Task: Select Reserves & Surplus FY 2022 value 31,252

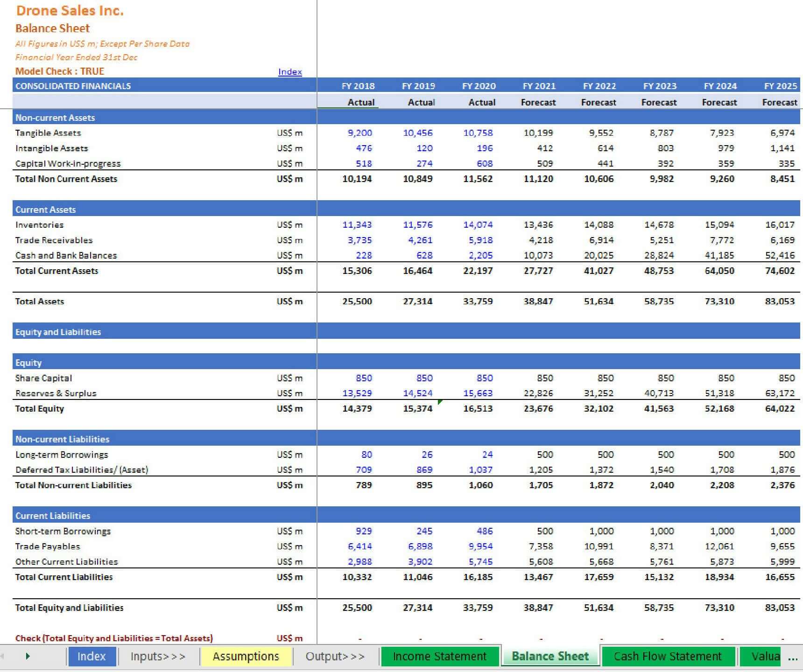Action: point(599,393)
